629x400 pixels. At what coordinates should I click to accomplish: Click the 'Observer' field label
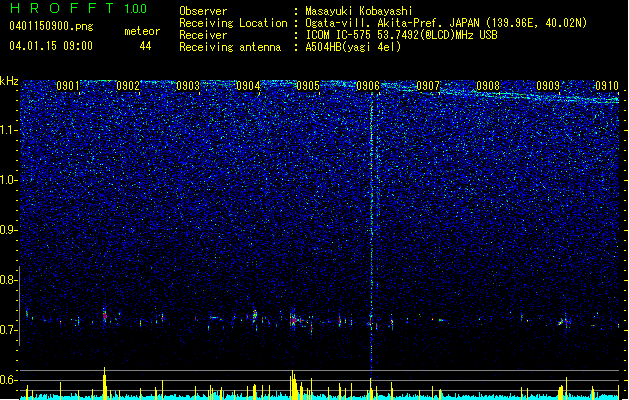coord(203,11)
